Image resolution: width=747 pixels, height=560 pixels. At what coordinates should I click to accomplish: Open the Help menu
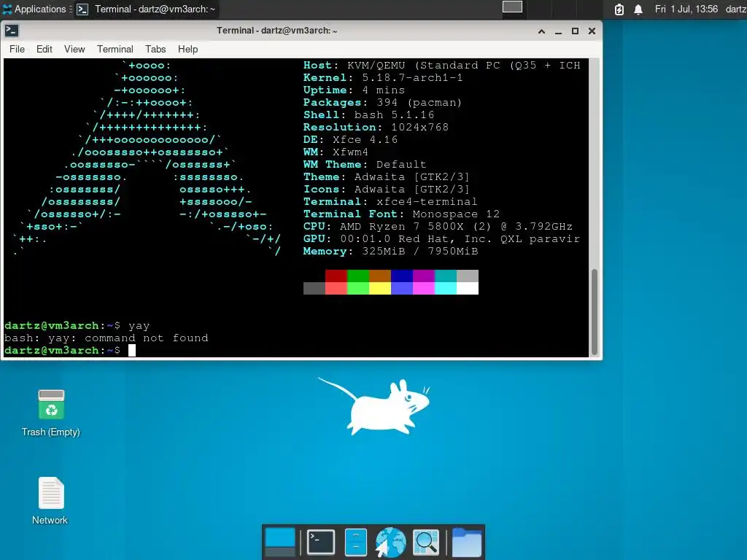click(187, 49)
